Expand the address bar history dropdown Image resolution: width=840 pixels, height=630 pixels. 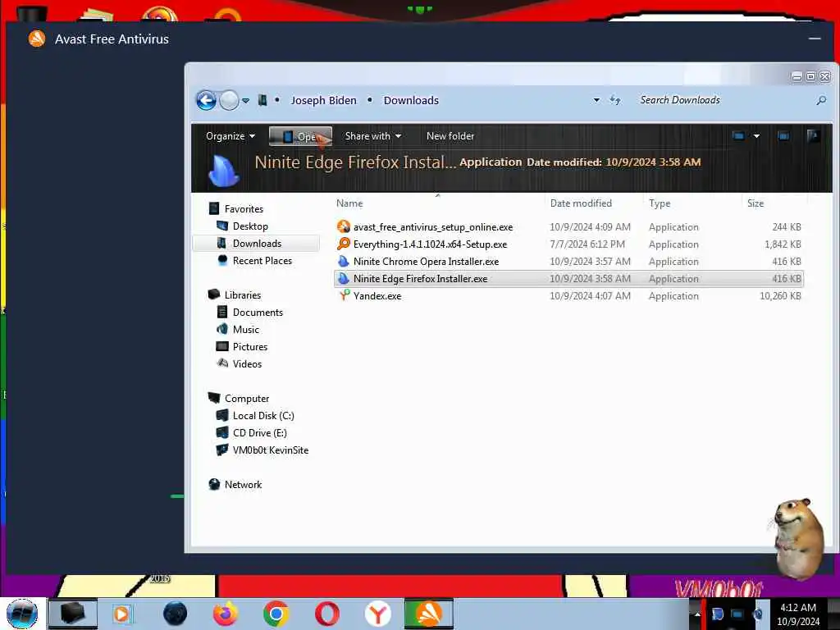click(x=596, y=100)
